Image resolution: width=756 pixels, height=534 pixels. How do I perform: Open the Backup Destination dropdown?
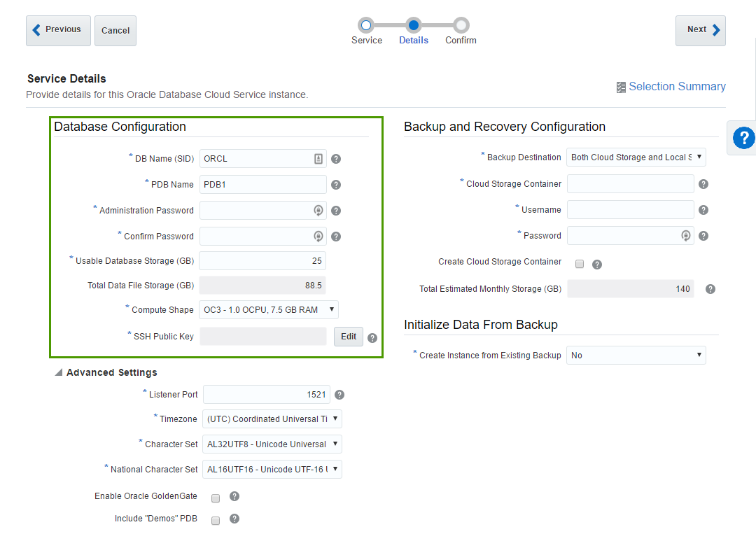[x=636, y=157]
